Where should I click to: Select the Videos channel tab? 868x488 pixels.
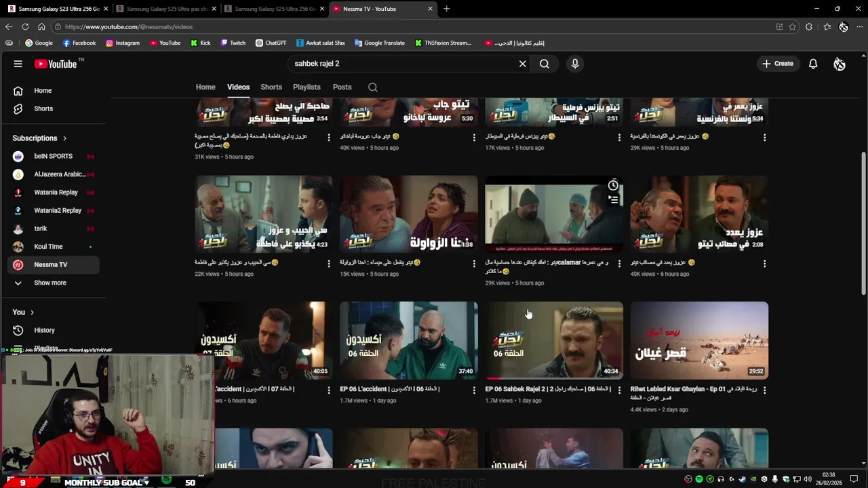coord(238,87)
